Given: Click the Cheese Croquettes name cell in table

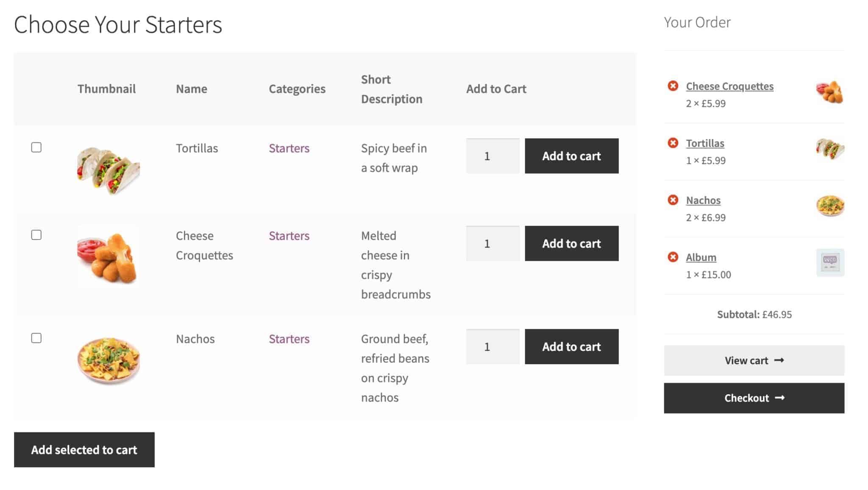Looking at the screenshot, I should click(x=204, y=245).
